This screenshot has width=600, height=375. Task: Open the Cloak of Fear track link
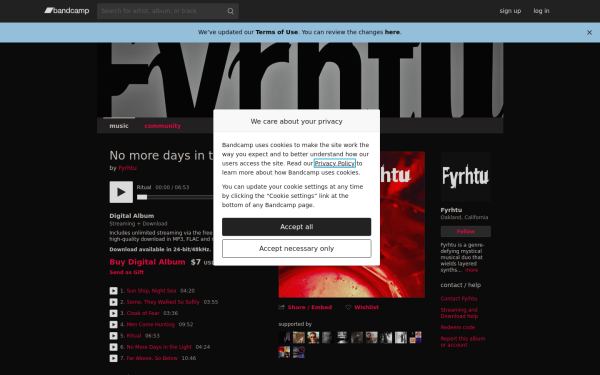click(x=143, y=313)
